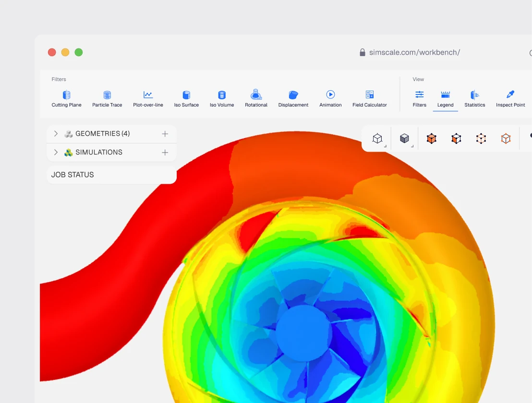Select the dotted cube node selection mode

click(x=481, y=138)
